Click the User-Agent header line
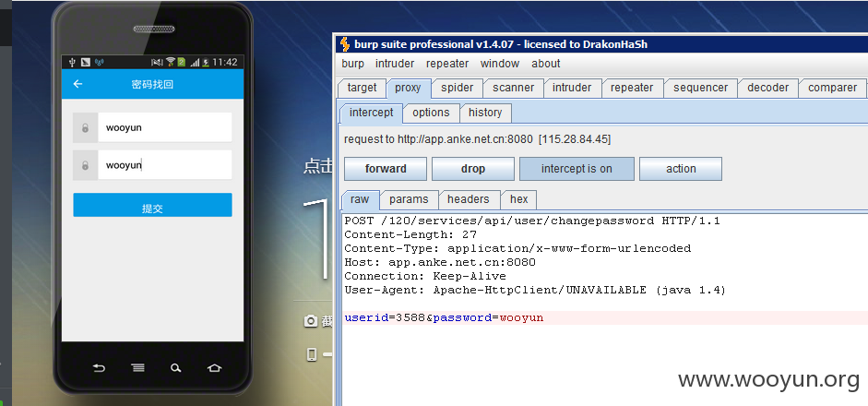This screenshot has height=406, width=868. 535,291
